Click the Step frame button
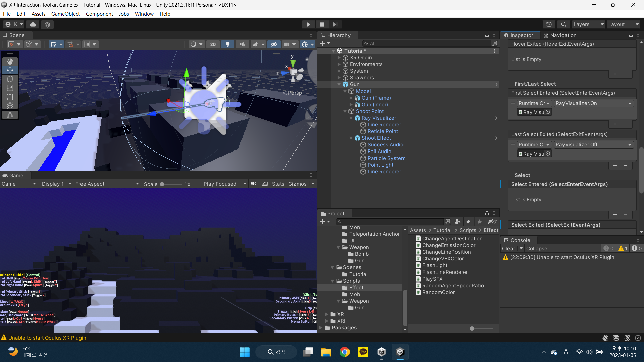 point(335,24)
